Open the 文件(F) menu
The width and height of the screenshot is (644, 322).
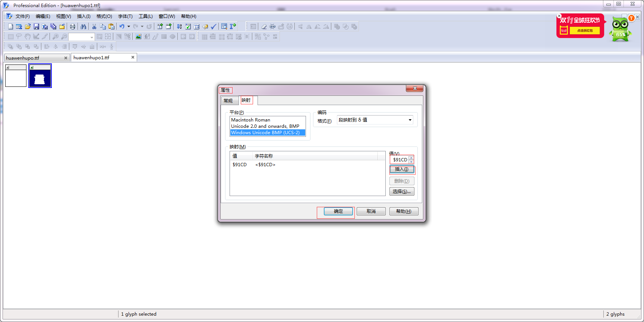(23, 16)
